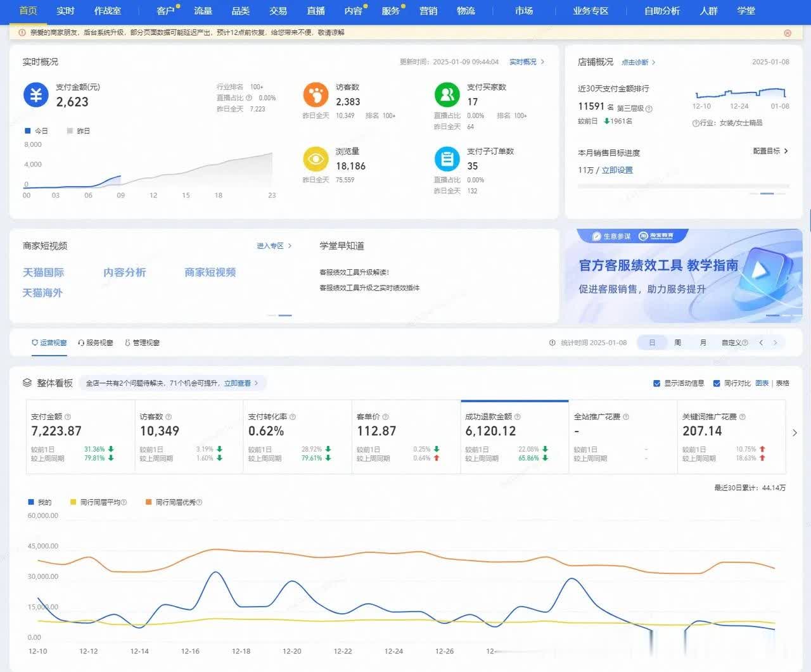811x672 pixels.
Task: Open the 交易 navigation tab
Action: point(278,11)
